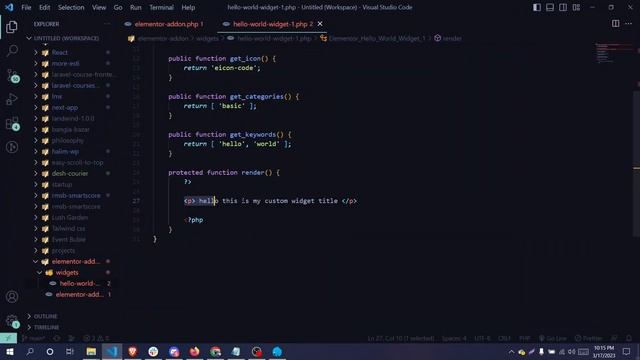Toggle the Primary Side Bar layout button
Image resolution: width=640 pixels, height=360 pixels.
click(537, 7)
